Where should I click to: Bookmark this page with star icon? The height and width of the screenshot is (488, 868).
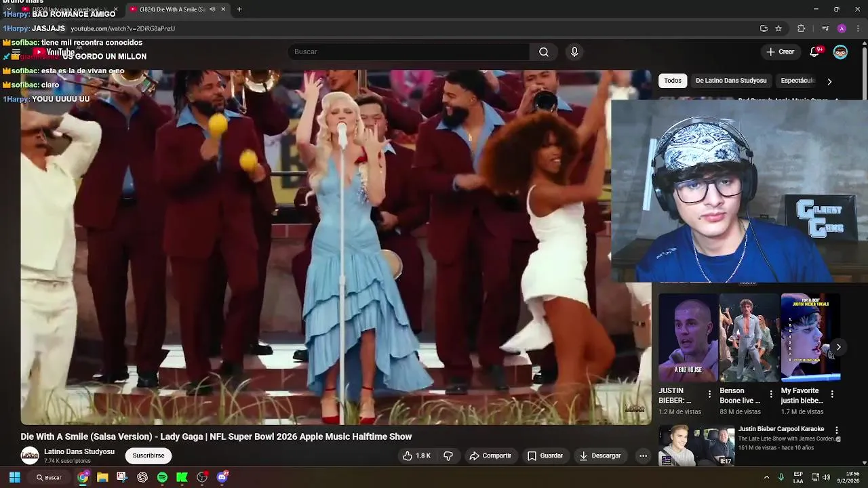[778, 28]
